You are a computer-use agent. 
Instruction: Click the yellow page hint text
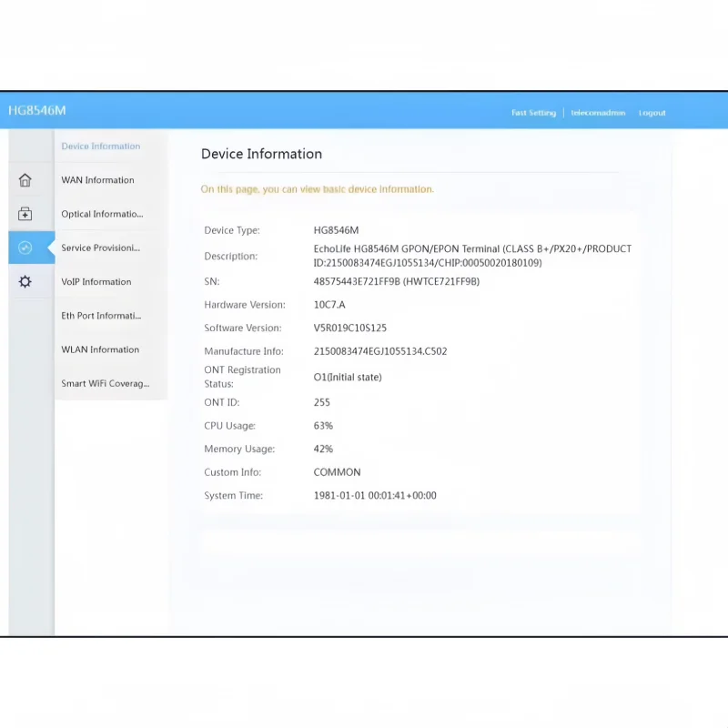click(x=317, y=189)
